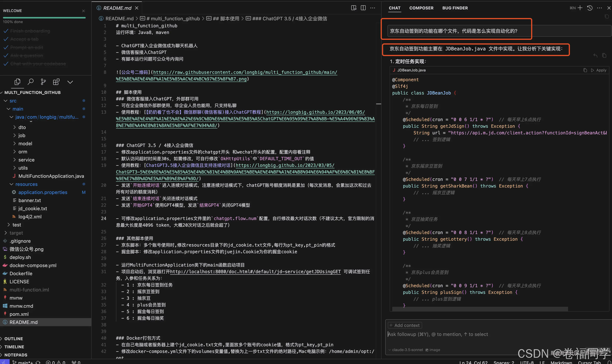Open the Search icon in sidebar

[30, 82]
